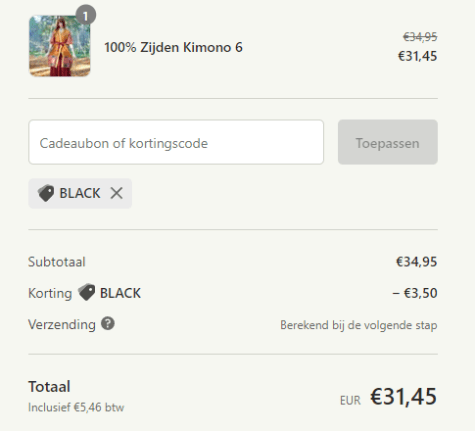475x431 pixels.
Task: Click the Totaal heading
Action: tap(49, 387)
